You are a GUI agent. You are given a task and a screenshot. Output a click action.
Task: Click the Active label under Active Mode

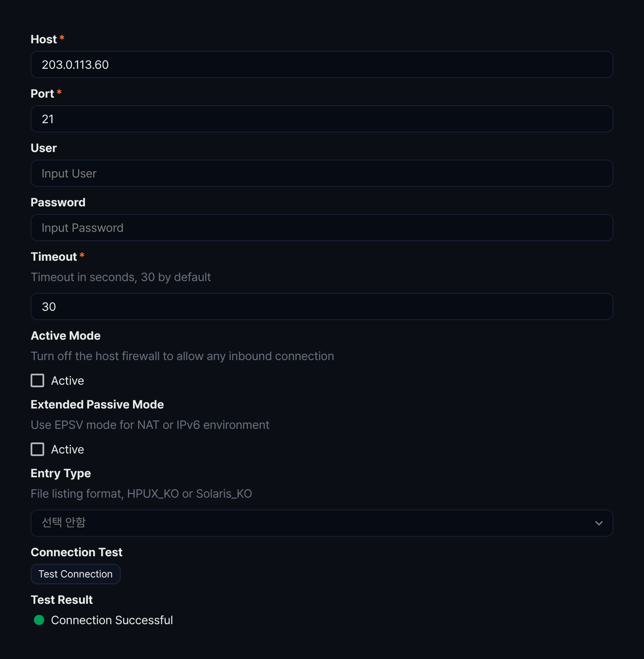tap(68, 380)
